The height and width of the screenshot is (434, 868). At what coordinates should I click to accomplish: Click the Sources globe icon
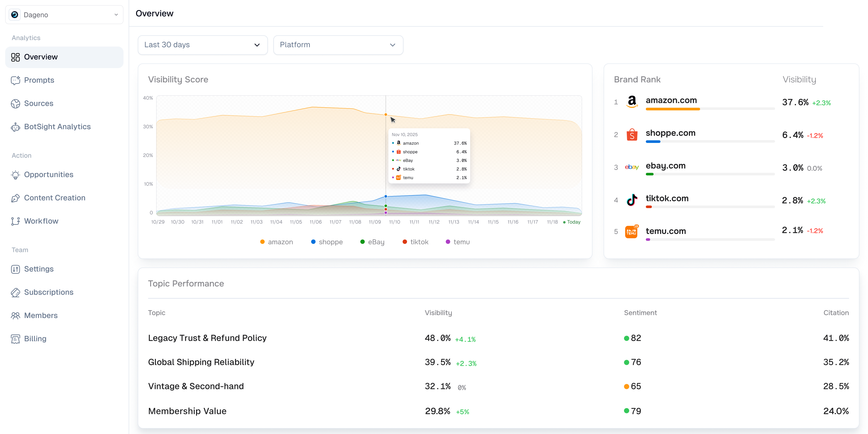coord(15,103)
